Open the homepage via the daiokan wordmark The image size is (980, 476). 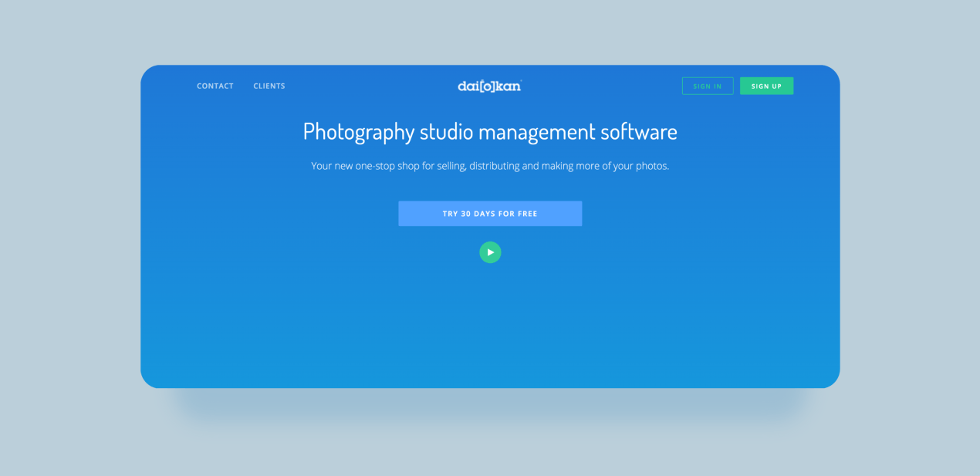(490, 86)
